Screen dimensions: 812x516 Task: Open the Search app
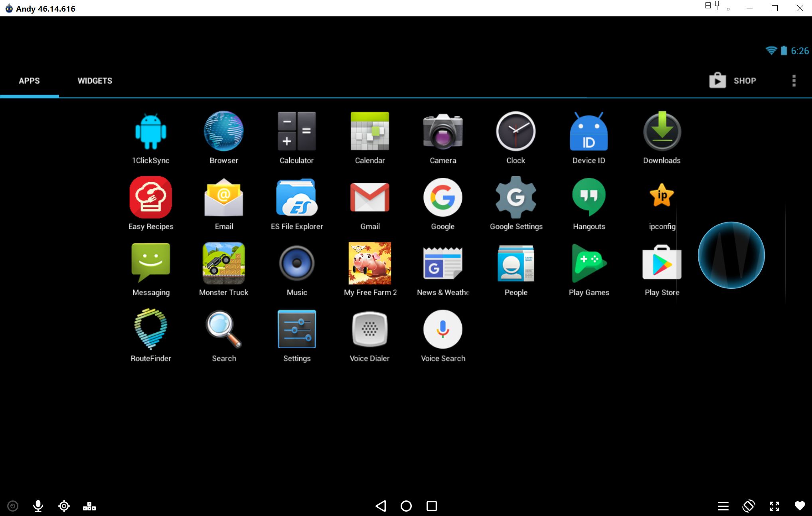pyautogui.click(x=224, y=335)
